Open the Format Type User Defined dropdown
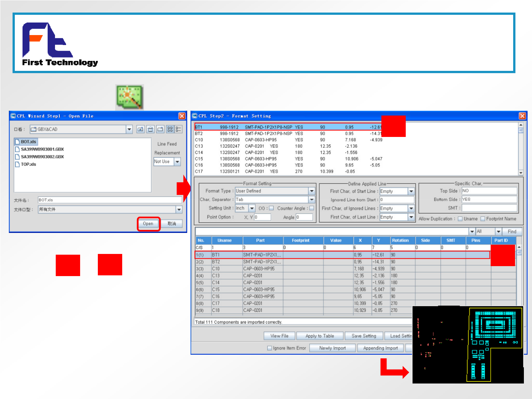Image resolution: width=532 pixels, height=399 pixels. point(312,191)
